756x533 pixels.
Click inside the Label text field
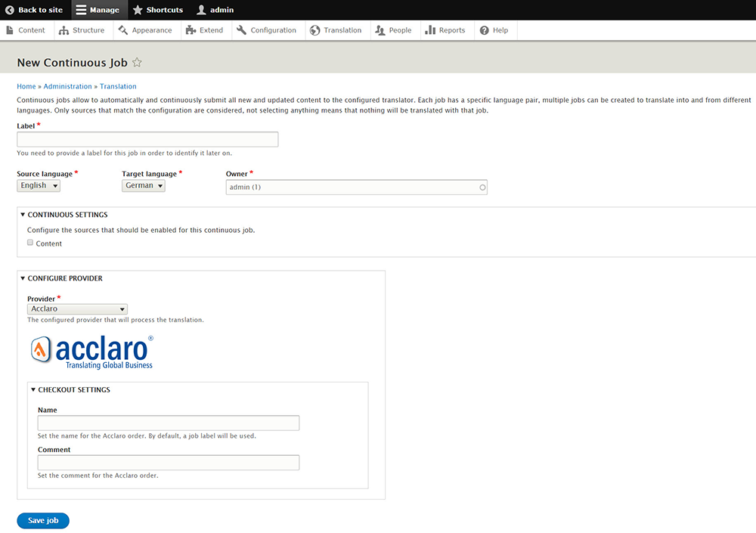[147, 138]
